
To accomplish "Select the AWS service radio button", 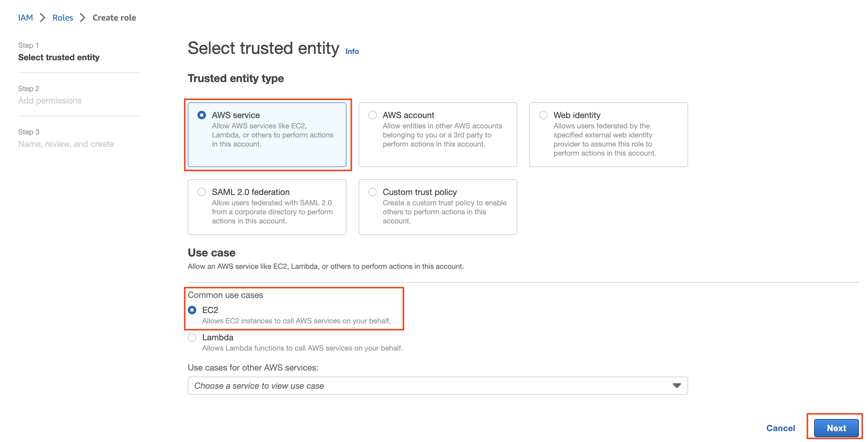I will pyautogui.click(x=201, y=115).
